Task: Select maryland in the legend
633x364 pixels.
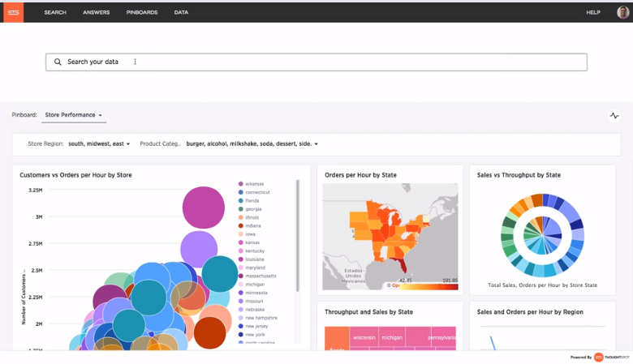Action: pos(252,268)
